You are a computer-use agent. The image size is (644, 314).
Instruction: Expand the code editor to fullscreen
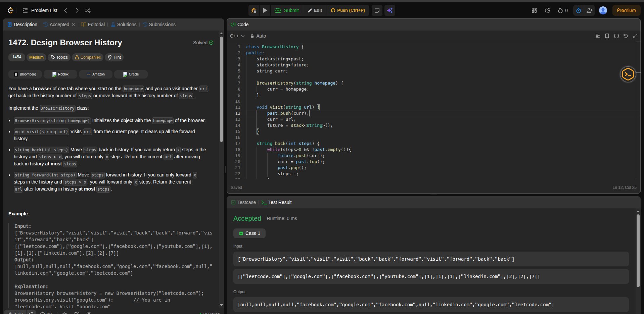coord(635,36)
